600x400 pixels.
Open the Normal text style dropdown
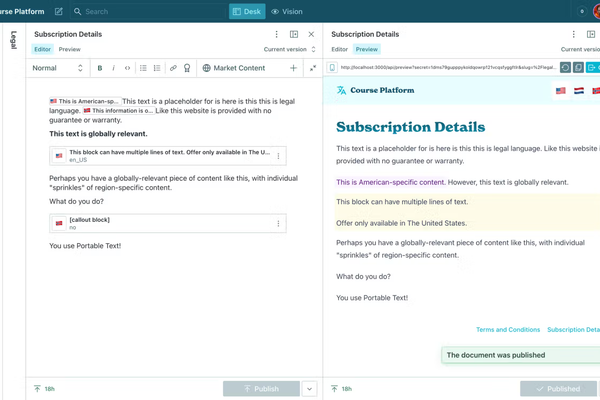(57, 68)
